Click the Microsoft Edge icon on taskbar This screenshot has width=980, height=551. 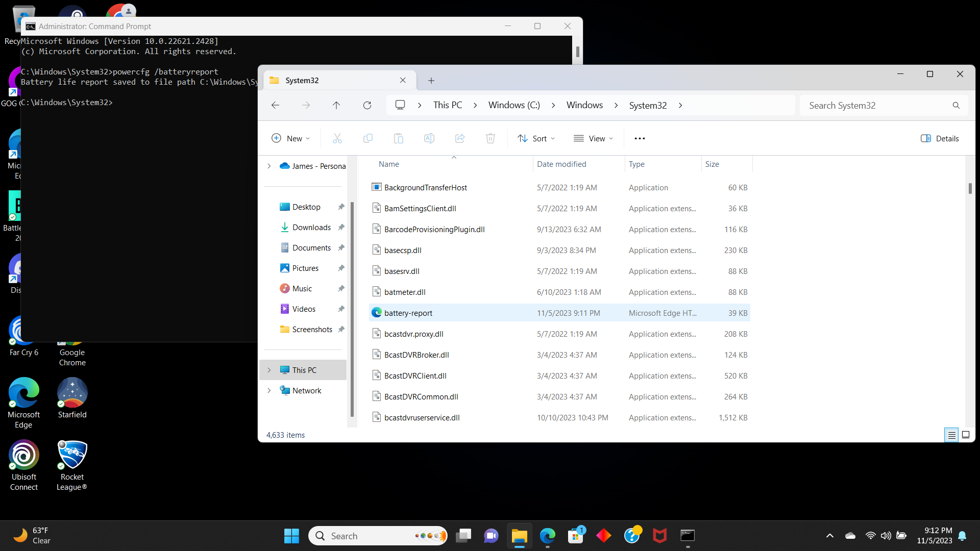[x=547, y=536]
